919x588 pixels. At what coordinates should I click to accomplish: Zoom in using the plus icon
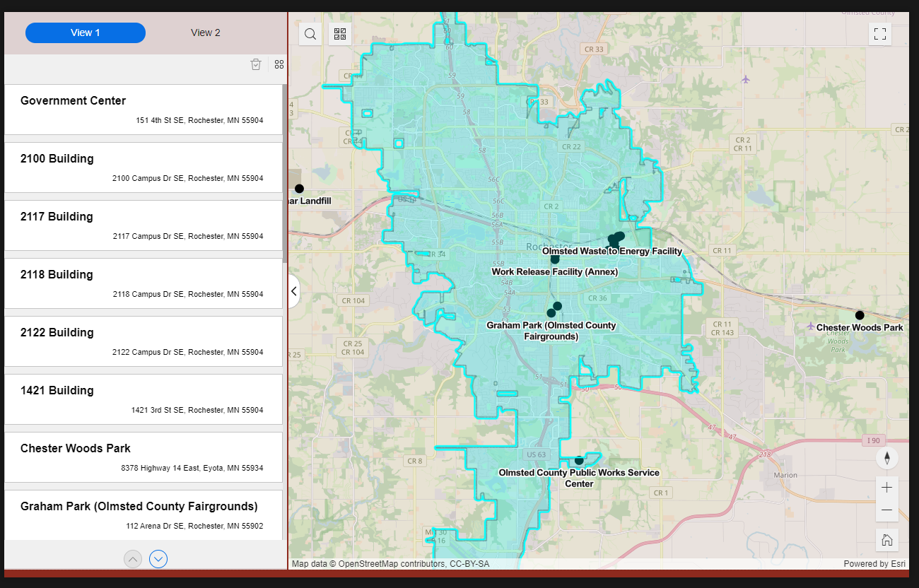886,487
